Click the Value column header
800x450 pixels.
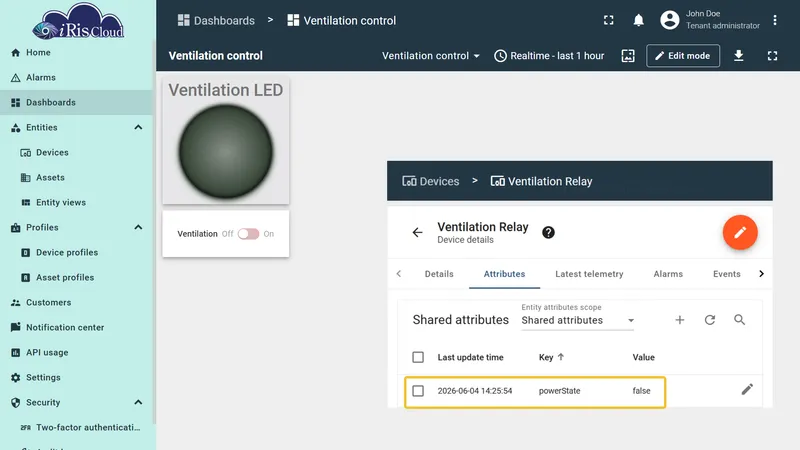[x=643, y=357]
